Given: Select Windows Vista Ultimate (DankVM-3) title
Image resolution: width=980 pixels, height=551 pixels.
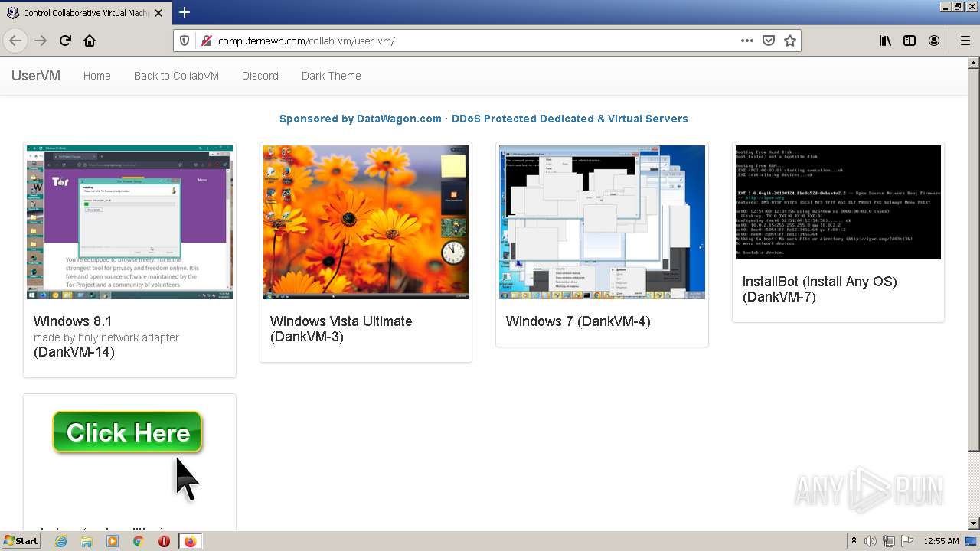Looking at the screenshot, I should pyautogui.click(x=341, y=329).
